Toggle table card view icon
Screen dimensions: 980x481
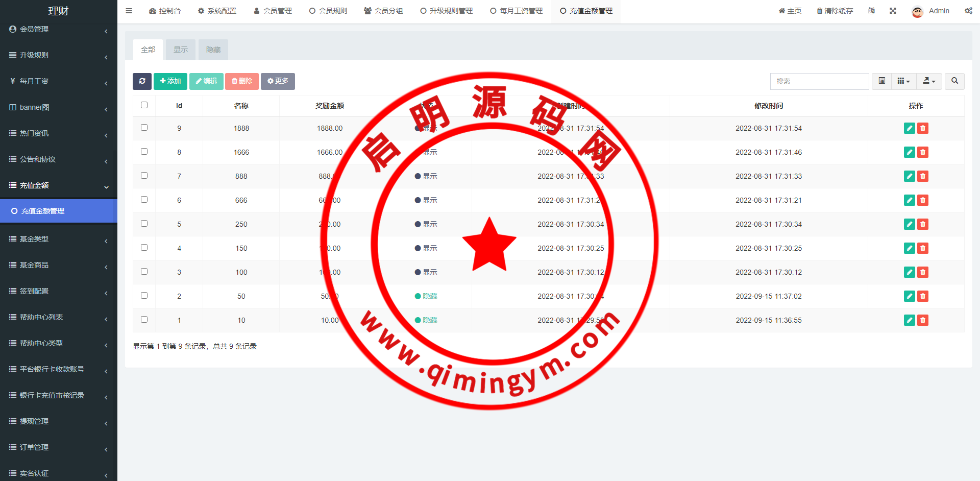(881, 81)
